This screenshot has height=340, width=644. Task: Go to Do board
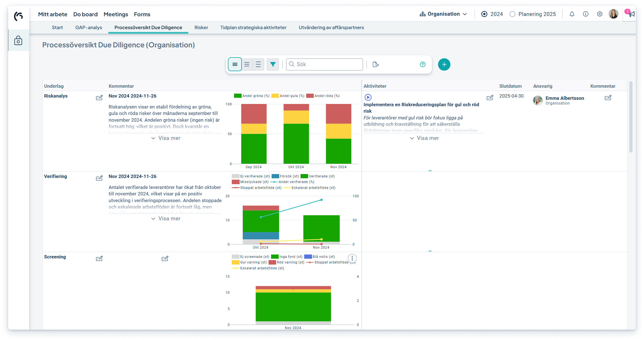pyautogui.click(x=86, y=14)
